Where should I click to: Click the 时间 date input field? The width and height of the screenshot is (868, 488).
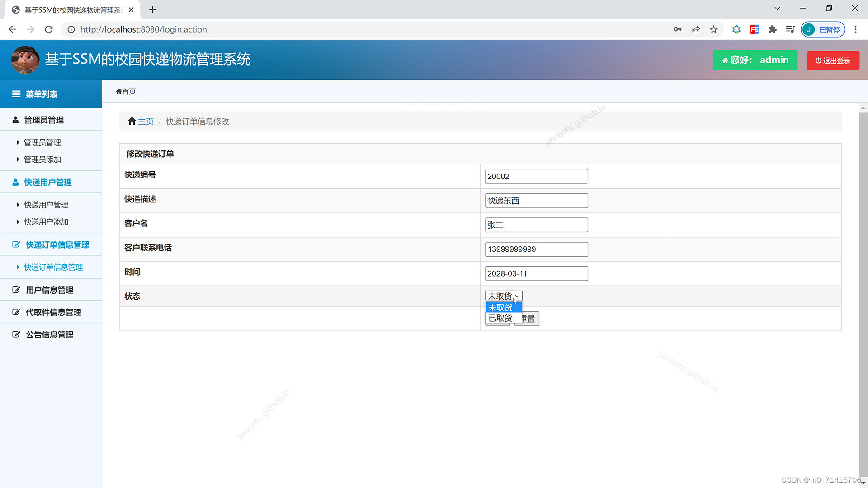pyautogui.click(x=536, y=274)
